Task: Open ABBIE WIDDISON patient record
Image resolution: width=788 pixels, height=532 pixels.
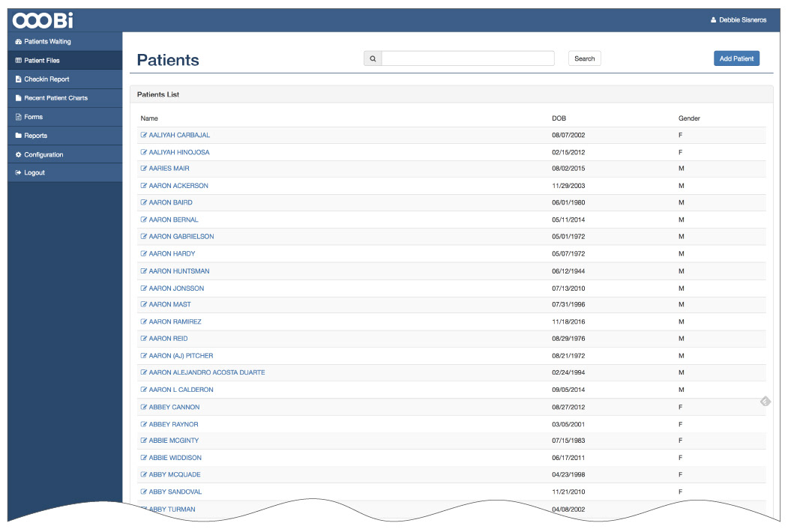Action: coord(175,458)
